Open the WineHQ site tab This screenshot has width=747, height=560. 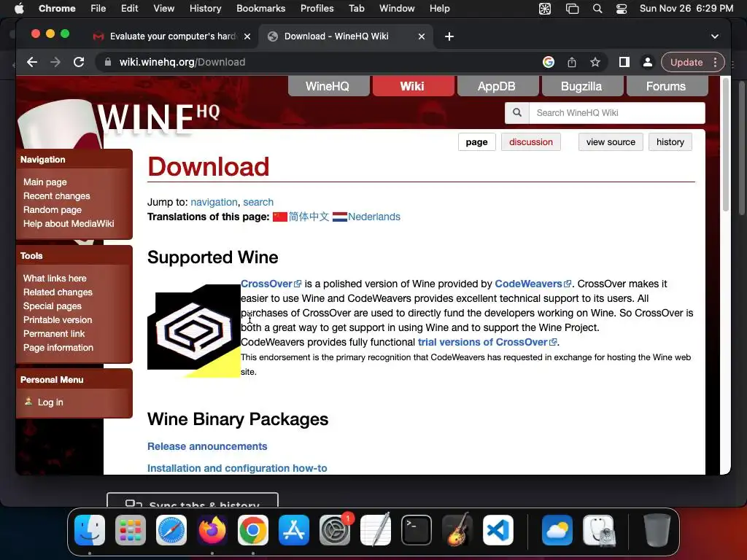pos(329,86)
